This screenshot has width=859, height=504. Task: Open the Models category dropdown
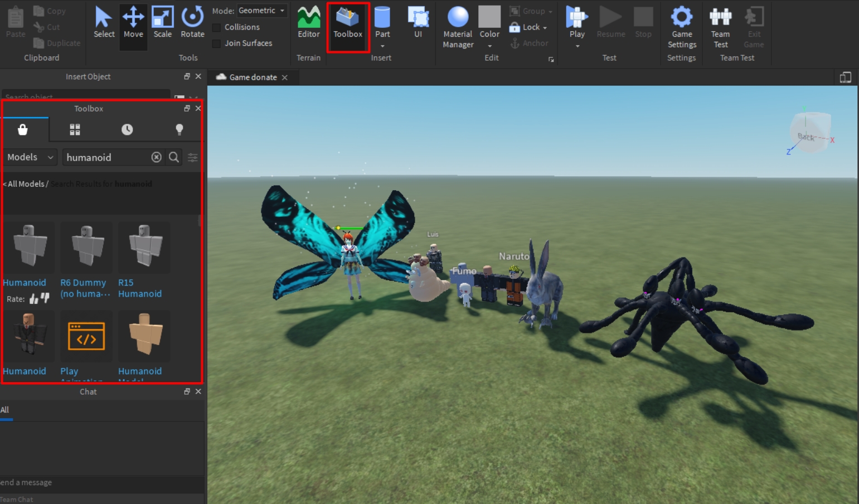(30, 157)
